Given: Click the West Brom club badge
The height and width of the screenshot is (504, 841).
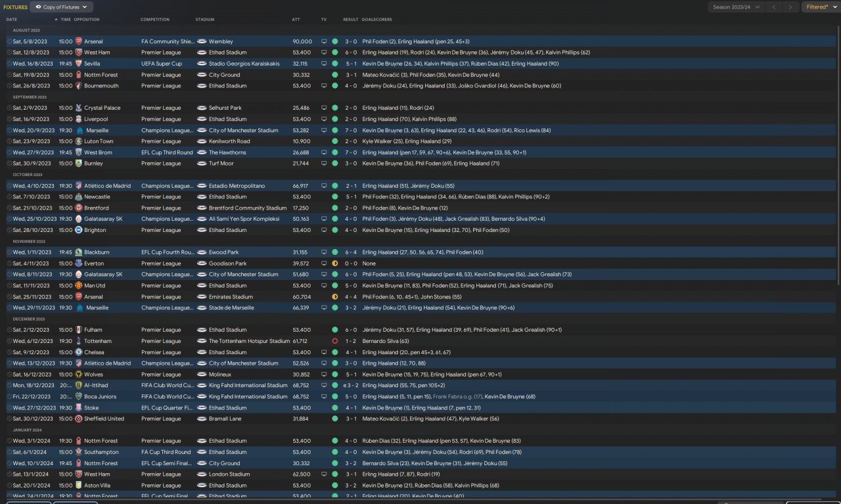Looking at the screenshot, I should click(x=79, y=152).
